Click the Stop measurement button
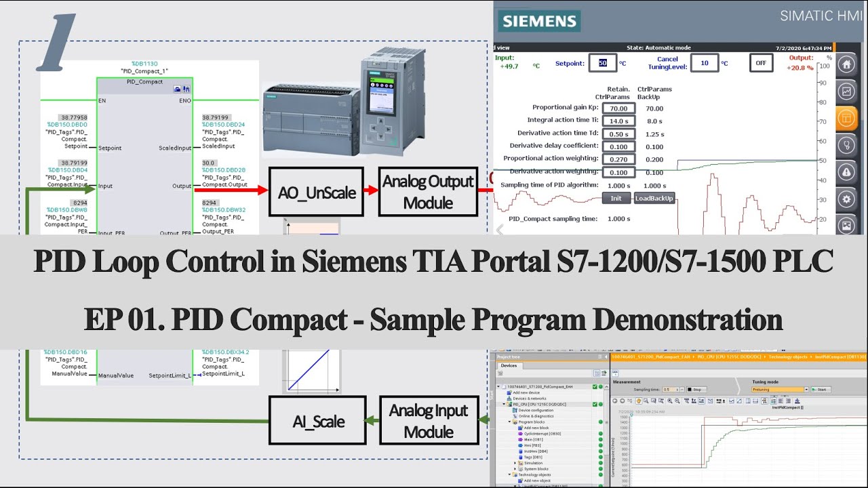 (x=697, y=390)
